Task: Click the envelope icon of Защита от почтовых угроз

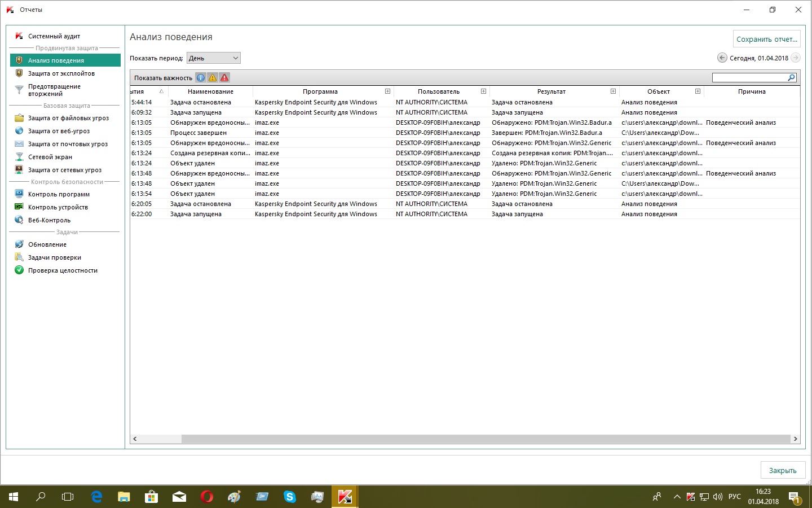Action: pyautogui.click(x=19, y=144)
